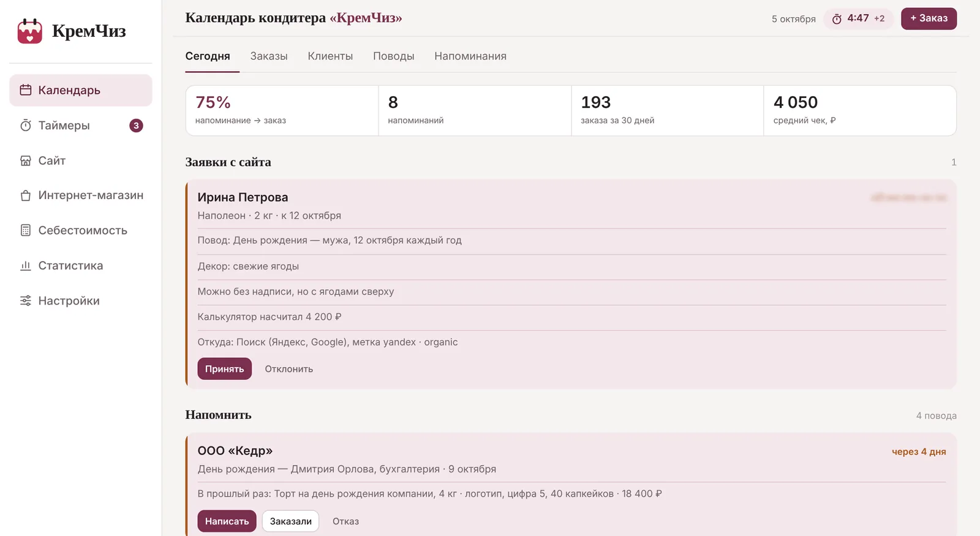
Task: Click the 'через 4 дня' label
Action: (919, 451)
